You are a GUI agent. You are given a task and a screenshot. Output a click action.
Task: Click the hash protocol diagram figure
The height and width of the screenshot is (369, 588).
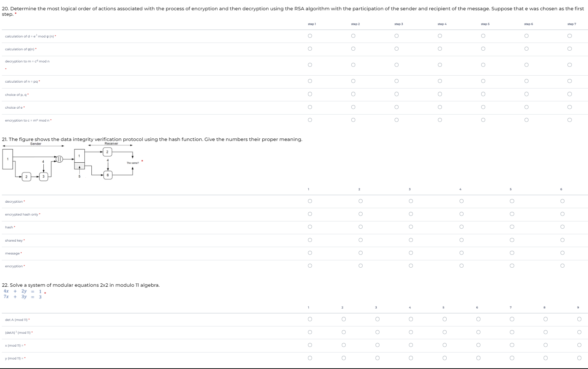(71, 161)
